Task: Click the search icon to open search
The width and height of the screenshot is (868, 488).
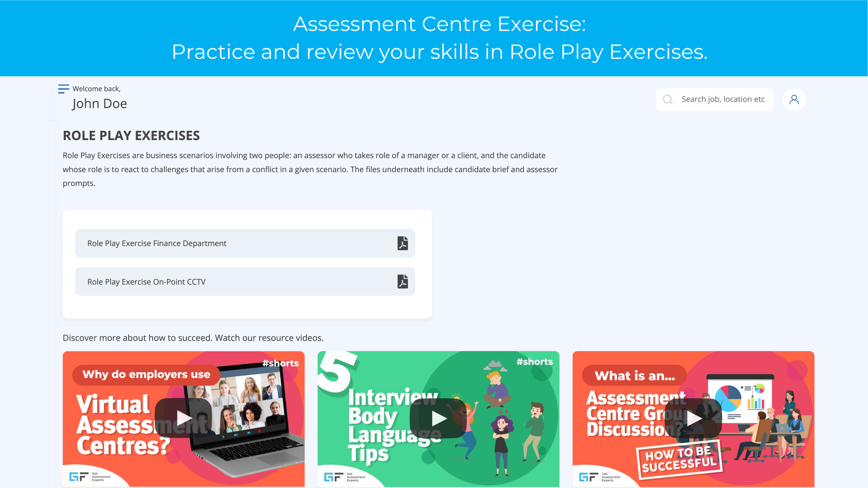Action: click(668, 99)
